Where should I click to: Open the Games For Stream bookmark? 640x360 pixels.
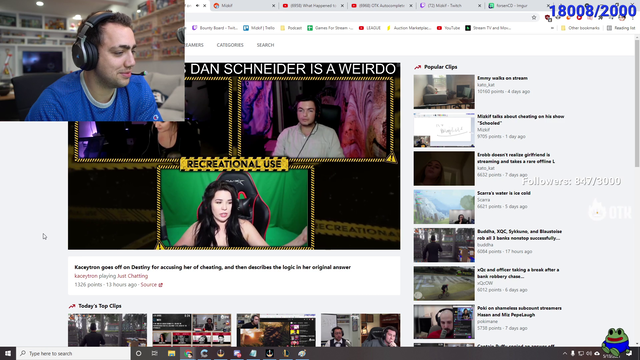[x=330, y=28]
